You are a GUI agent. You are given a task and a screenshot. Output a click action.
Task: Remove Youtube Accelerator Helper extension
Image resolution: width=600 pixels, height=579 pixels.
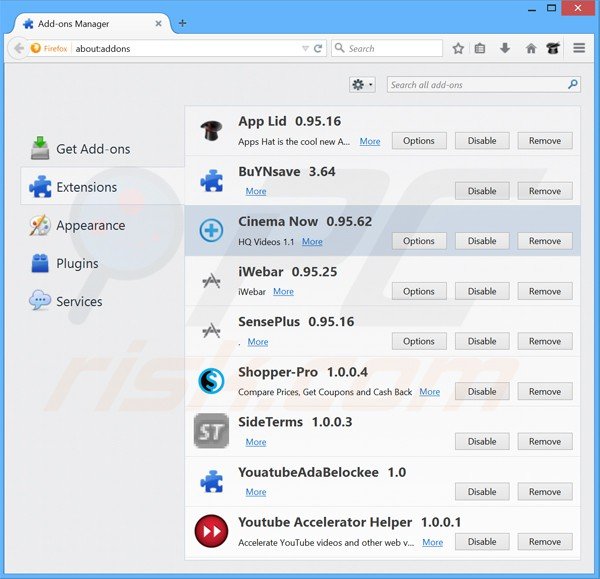point(545,542)
